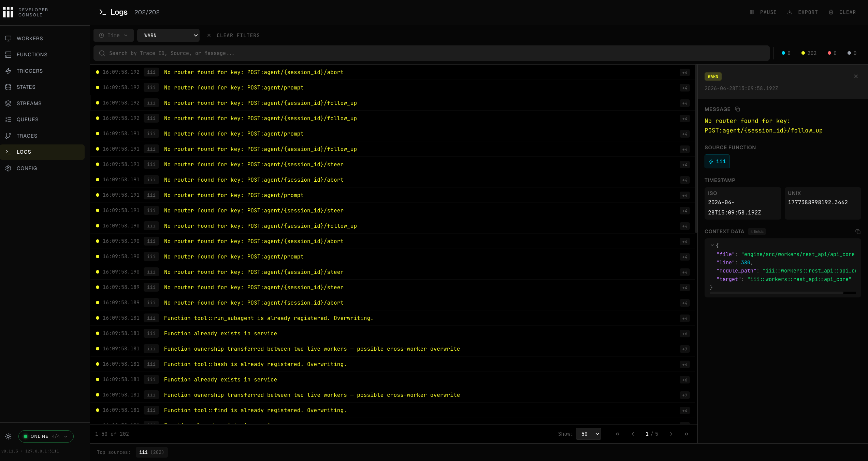The image size is (868, 461).
Task: Go to previous page of logs
Action: point(633,434)
